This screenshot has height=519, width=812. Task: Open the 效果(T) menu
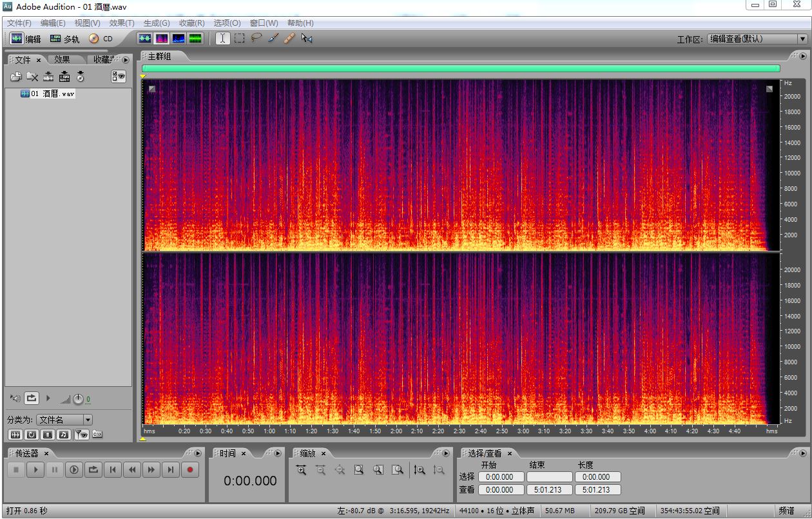[122, 23]
